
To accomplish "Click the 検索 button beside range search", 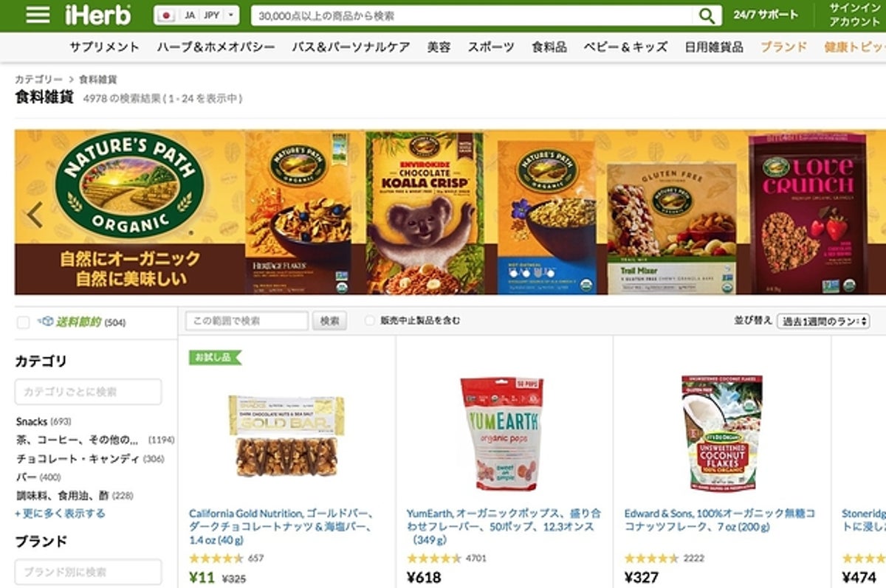I will (x=330, y=321).
